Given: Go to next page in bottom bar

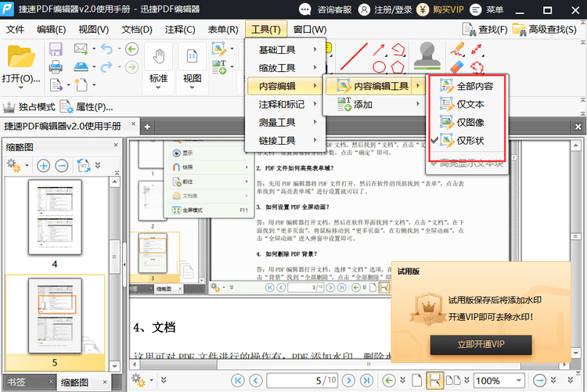Looking at the screenshot, I should [x=348, y=381].
